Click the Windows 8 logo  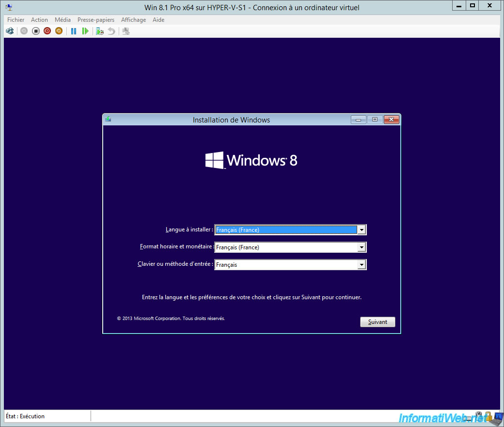(252, 160)
